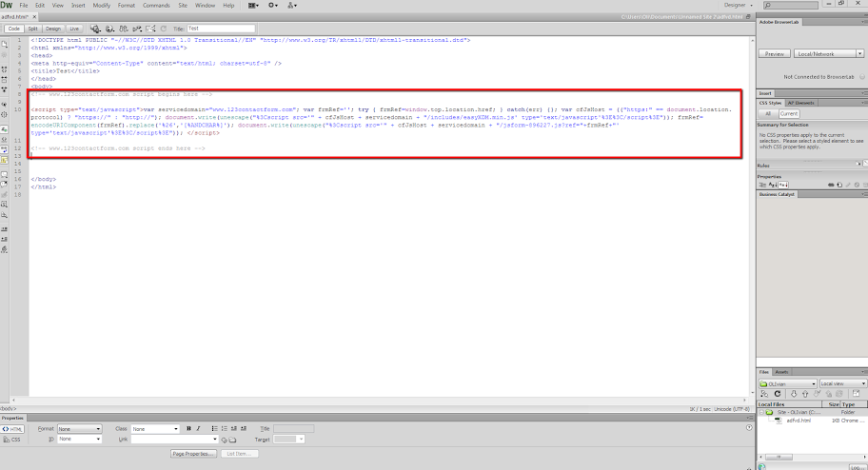Click the search field in the title bar
Viewport: 868px width, 470px height.
click(791, 5)
